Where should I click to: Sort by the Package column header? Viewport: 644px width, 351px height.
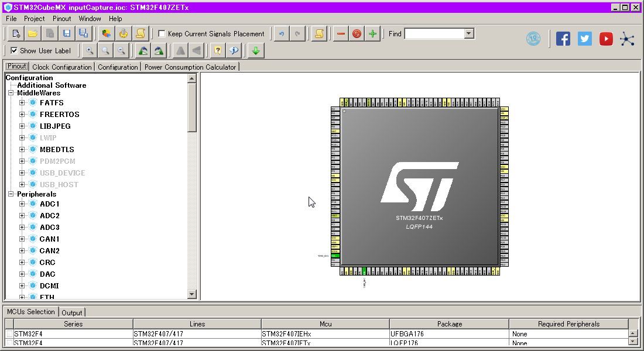point(449,324)
